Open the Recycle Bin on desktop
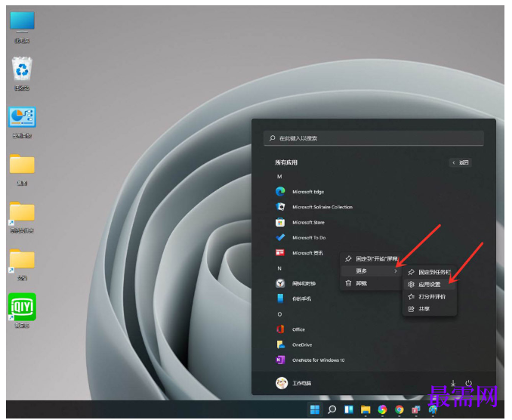The height and width of the screenshot is (420, 512). click(x=22, y=73)
